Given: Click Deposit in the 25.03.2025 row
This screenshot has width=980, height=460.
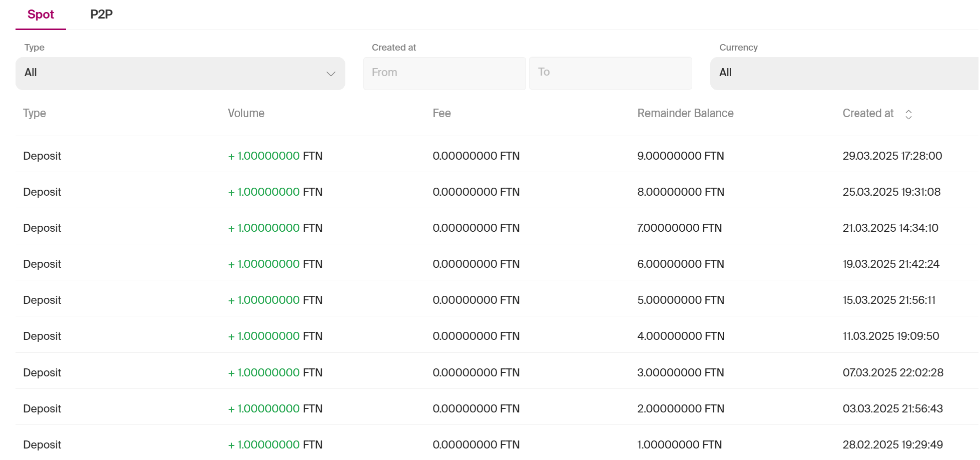Looking at the screenshot, I should pyautogui.click(x=42, y=192).
